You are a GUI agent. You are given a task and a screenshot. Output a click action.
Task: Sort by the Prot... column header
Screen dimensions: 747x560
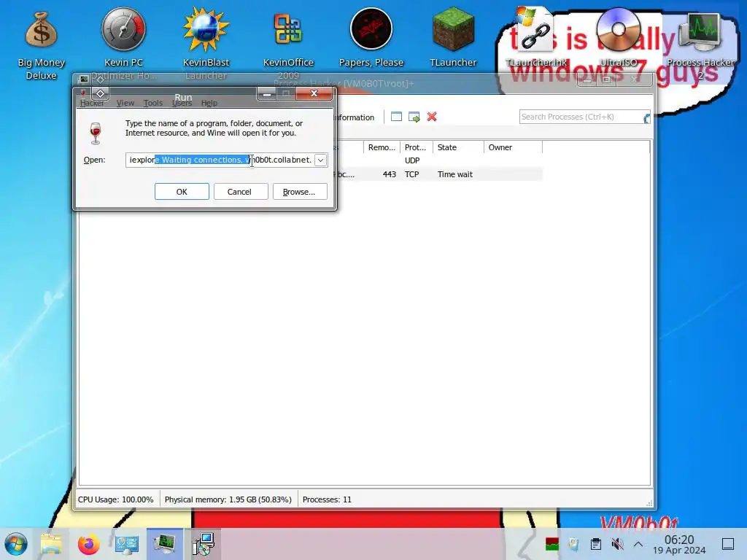coord(415,147)
